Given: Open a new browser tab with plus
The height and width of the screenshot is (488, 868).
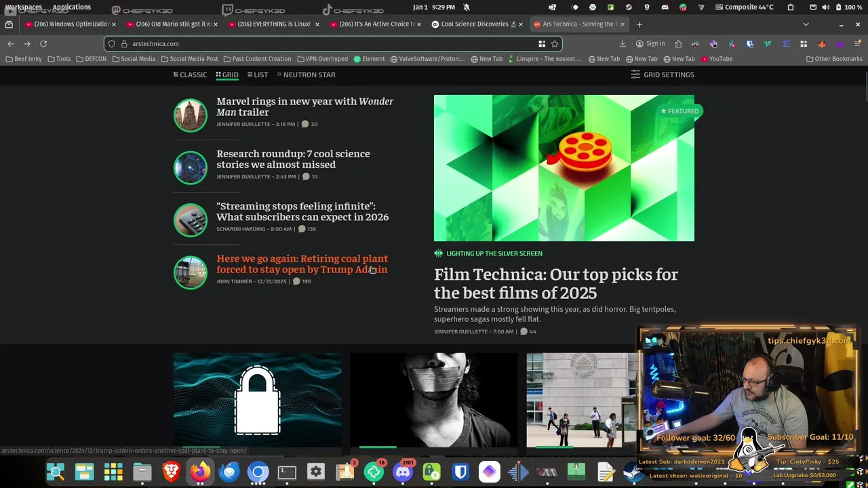Looking at the screenshot, I should click(x=639, y=24).
